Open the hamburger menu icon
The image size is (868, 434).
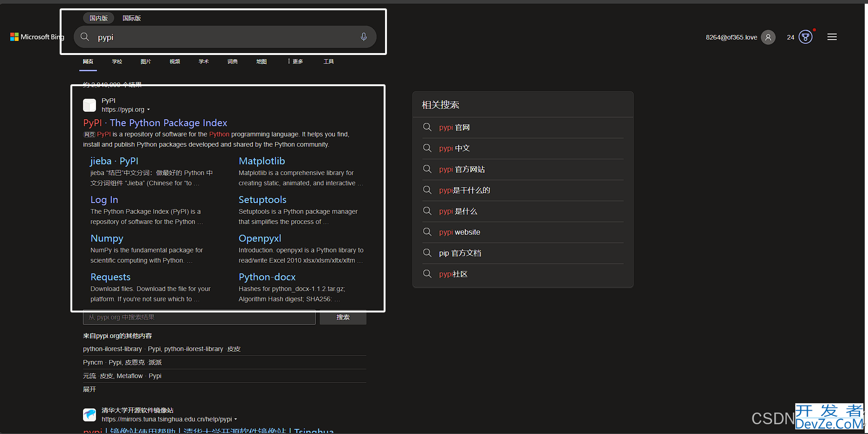832,37
